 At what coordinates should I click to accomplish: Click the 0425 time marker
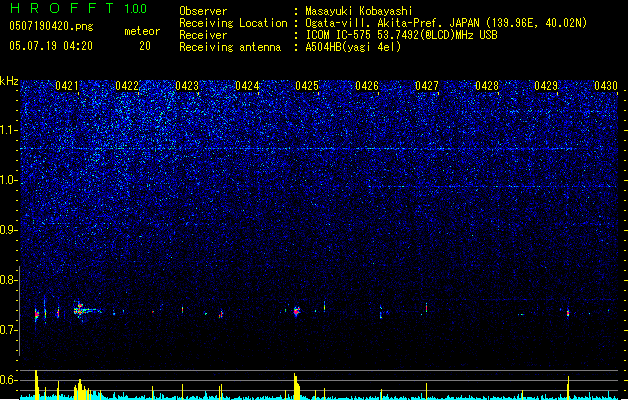pos(307,86)
